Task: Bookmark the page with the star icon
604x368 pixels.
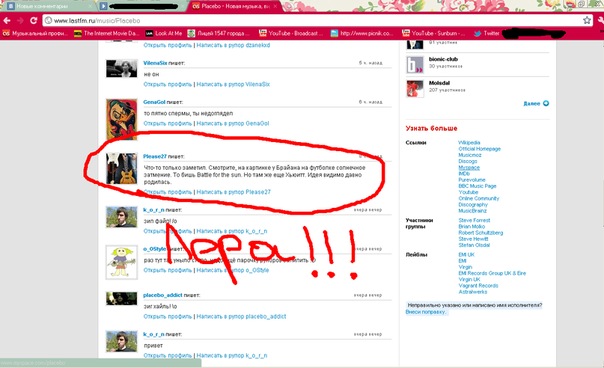Action: [x=587, y=20]
